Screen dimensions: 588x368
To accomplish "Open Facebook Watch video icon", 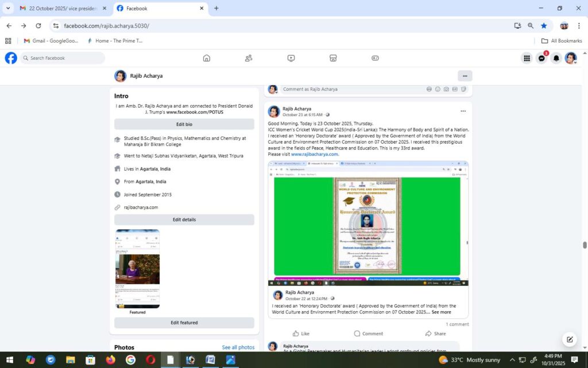I will (x=291, y=58).
